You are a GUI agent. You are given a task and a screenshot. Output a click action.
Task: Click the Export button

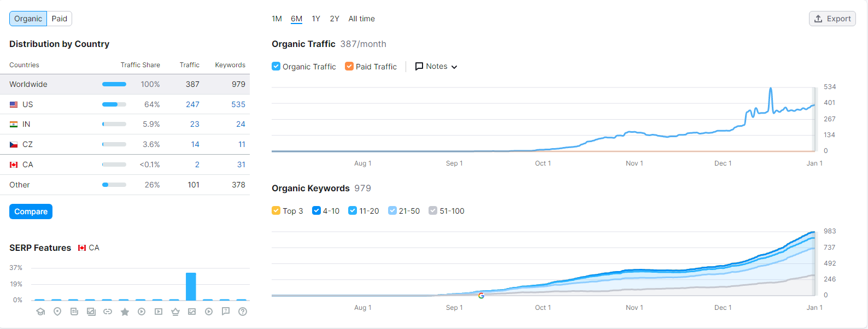tap(832, 19)
